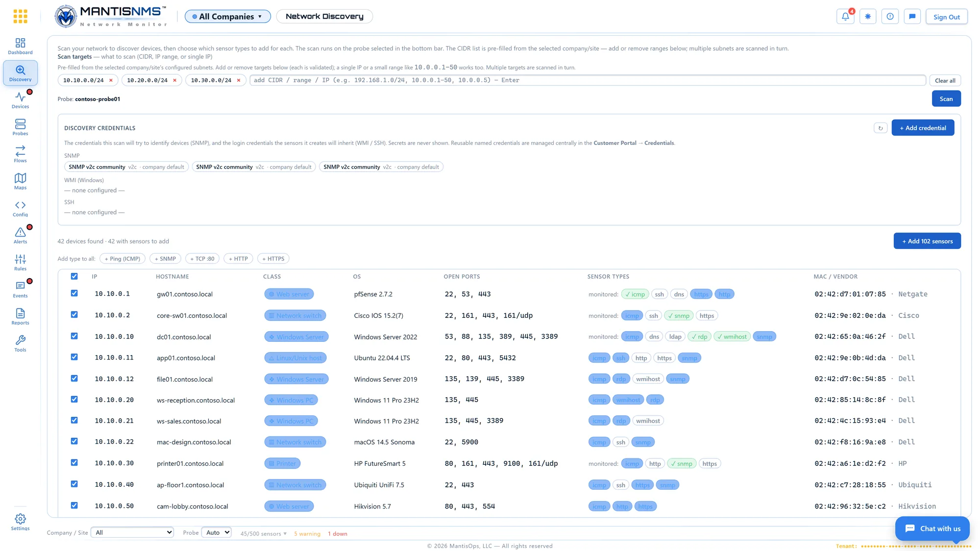Open the Linux/Unix host class selector for app01
This screenshot has width=980, height=551.
coord(295,358)
